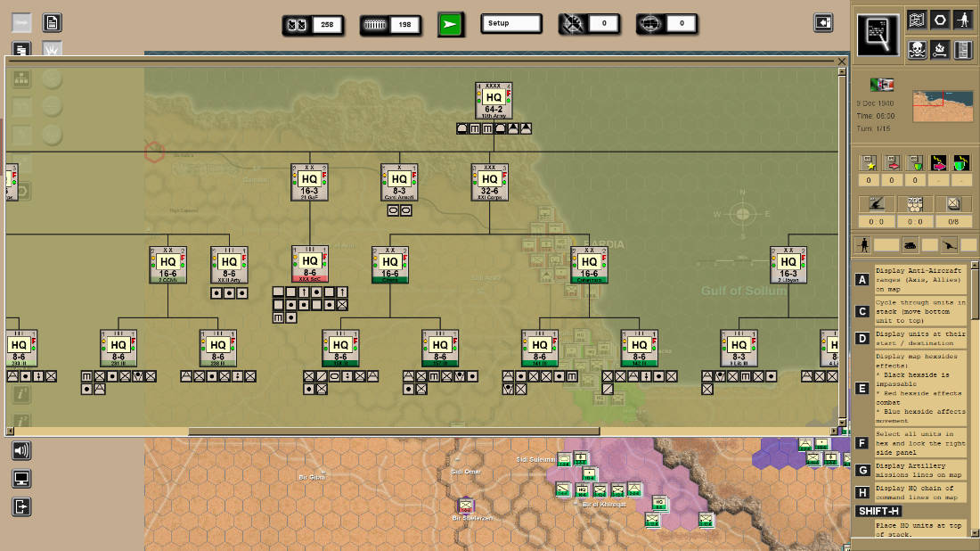The height and width of the screenshot is (551, 980).
Task: Select the hotkey help document icon
Action: [x=878, y=35]
